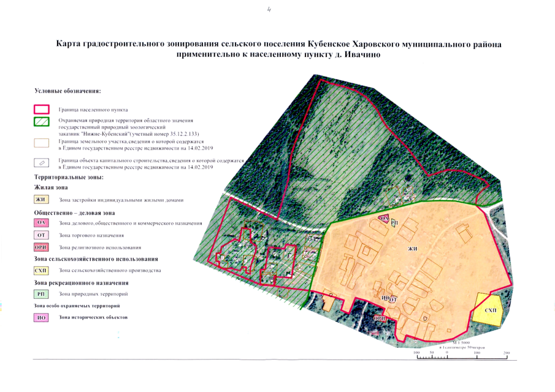This screenshot has width=555, height=392.
Task: Click the ОРИ label on the map
Action: tap(380, 319)
